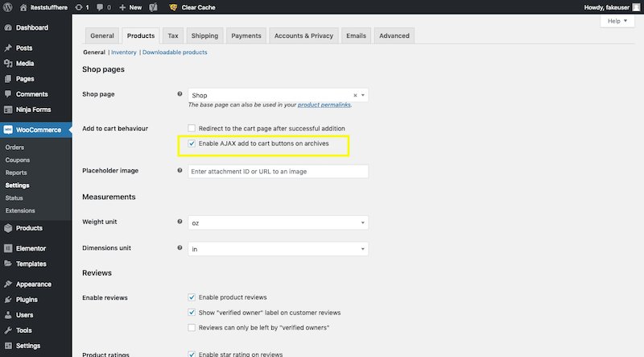Click the Plugins icon in sidebar
Screen dimensions: 644x357
[8, 300]
